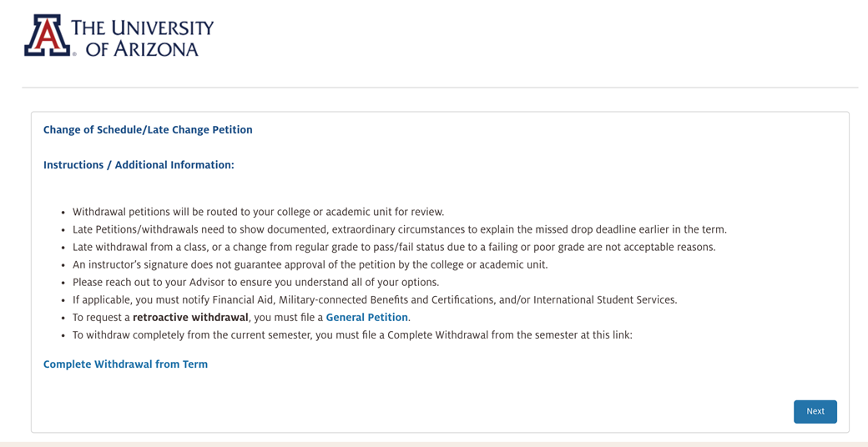The height and width of the screenshot is (447, 868).
Task: Click the bullet about withdrawing completely from the semester
Action: (x=352, y=335)
